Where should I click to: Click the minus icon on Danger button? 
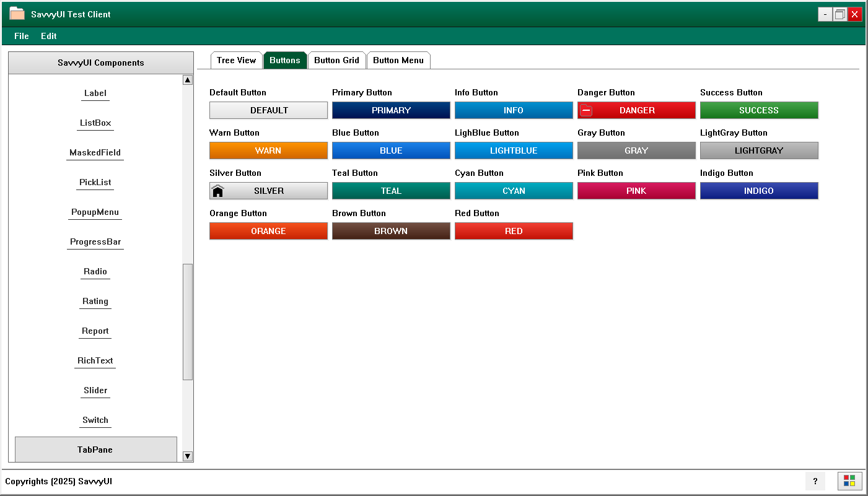(x=586, y=111)
